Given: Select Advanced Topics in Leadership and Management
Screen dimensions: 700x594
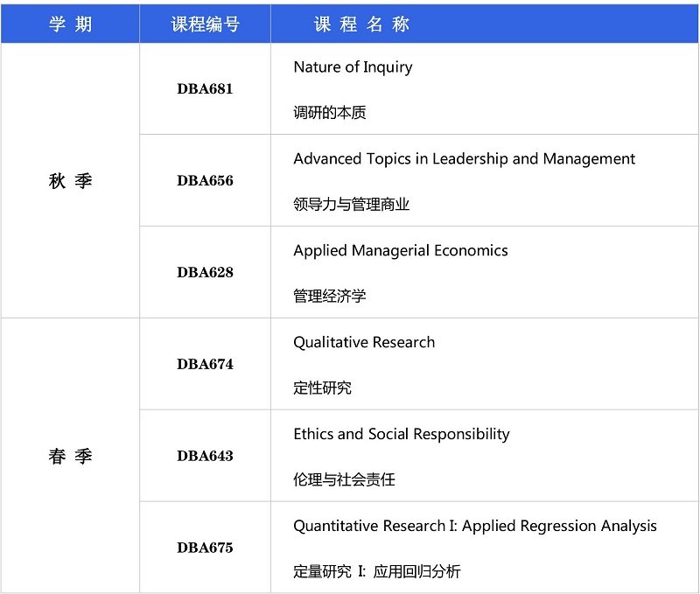Looking at the screenshot, I should click(x=465, y=159).
